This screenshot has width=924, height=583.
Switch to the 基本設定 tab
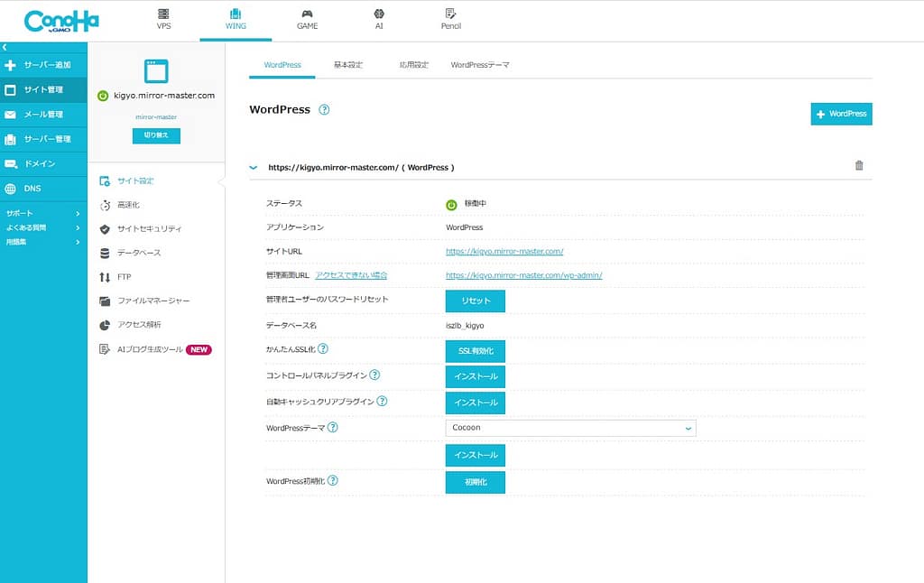click(347, 65)
